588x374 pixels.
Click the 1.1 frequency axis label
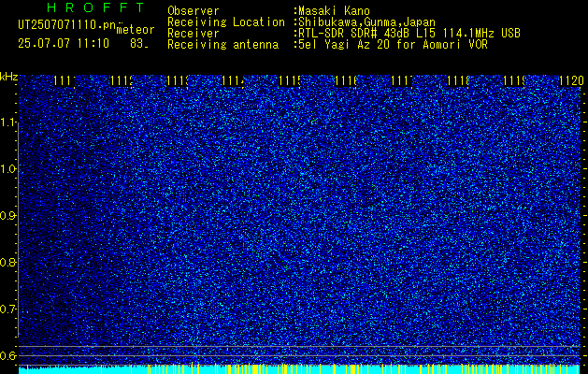tap(7, 122)
